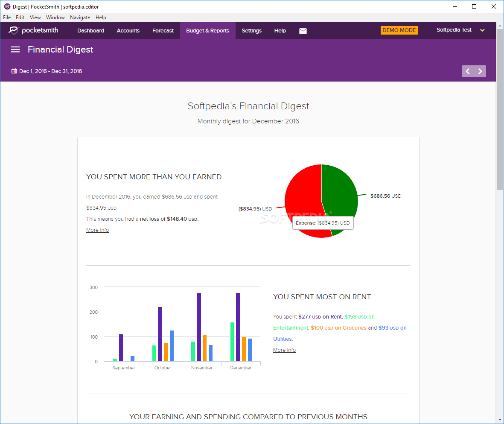This screenshot has height=424, width=504.
Task: Click the '$93 USD on' Utilities text
Action: click(x=393, y=328)
